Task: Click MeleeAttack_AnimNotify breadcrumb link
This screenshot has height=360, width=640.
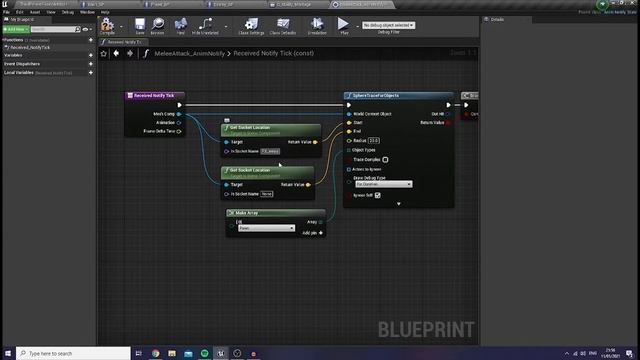Action: (189, 53)
